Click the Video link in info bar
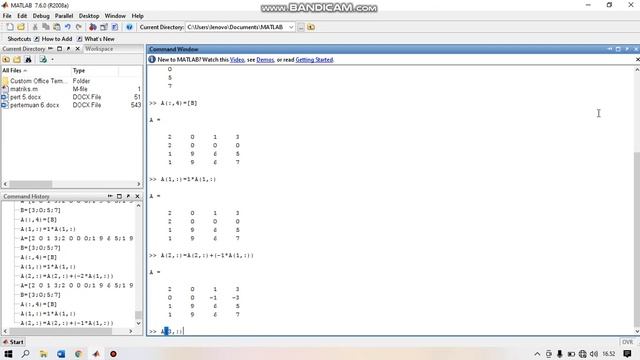Screen dimensions: 640x360 237,60
